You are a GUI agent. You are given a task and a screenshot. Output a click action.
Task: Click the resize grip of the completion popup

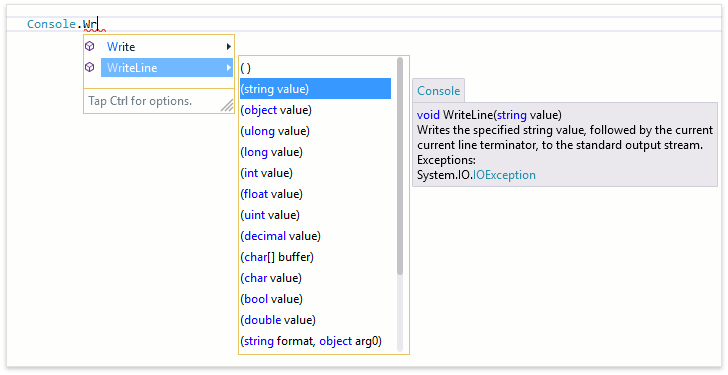227,106
